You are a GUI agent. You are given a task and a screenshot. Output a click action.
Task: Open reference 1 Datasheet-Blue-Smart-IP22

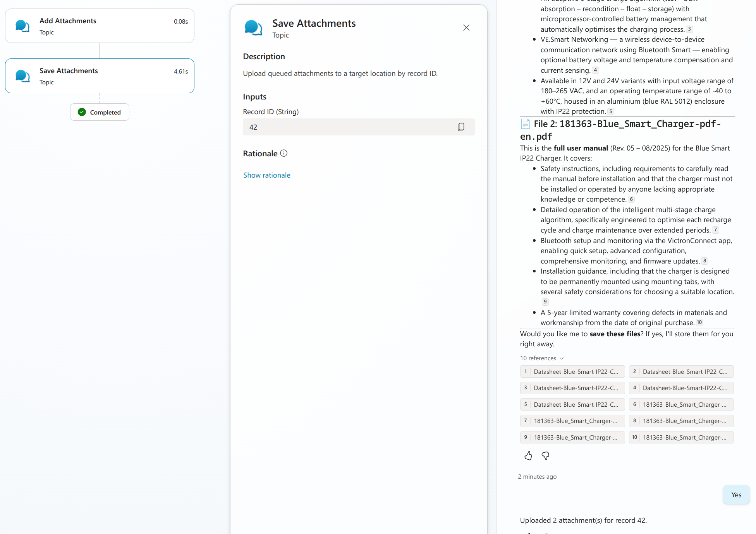572,371
